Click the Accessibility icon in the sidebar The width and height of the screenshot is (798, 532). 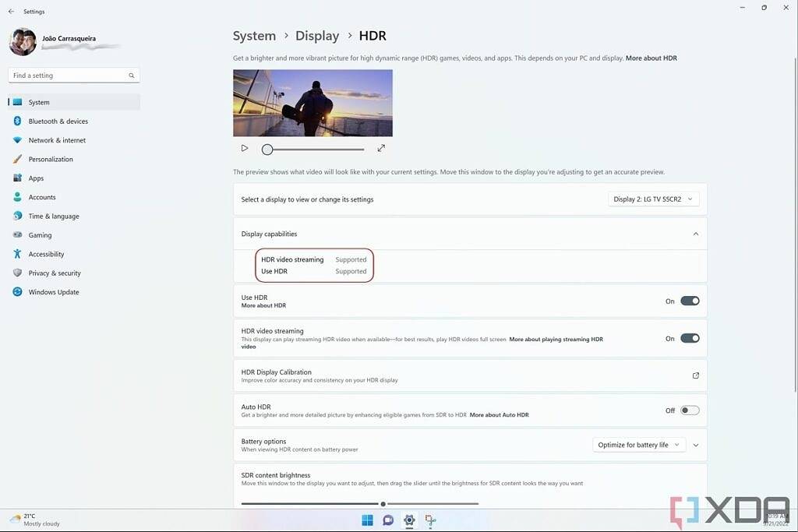point(17,254)
